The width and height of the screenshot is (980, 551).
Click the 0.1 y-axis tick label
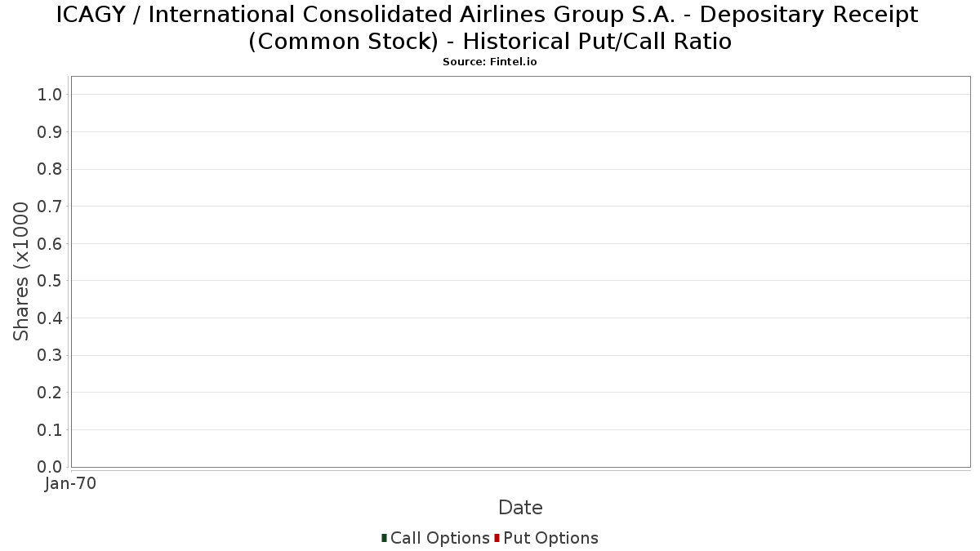[x=50, y=430]
